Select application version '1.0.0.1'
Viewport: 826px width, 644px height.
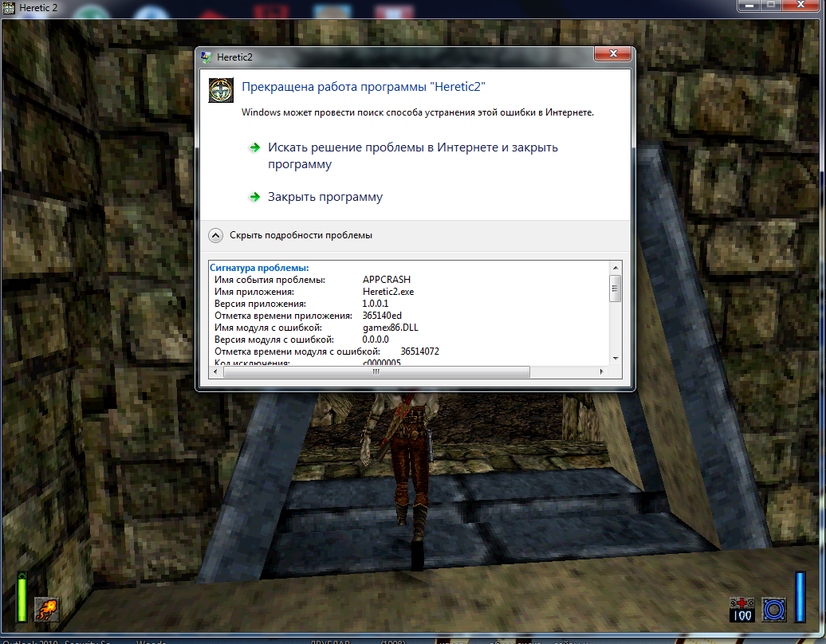[x=375, y=304]
